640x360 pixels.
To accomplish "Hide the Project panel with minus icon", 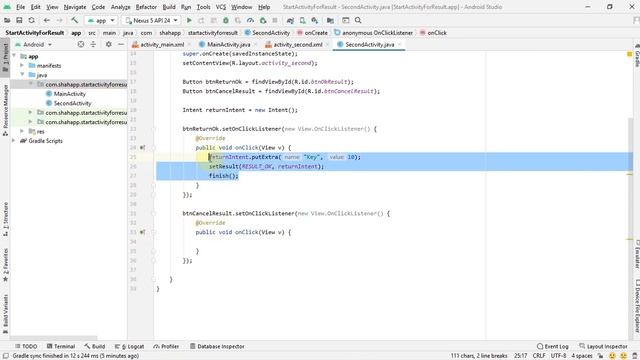I will coord(121,44).
